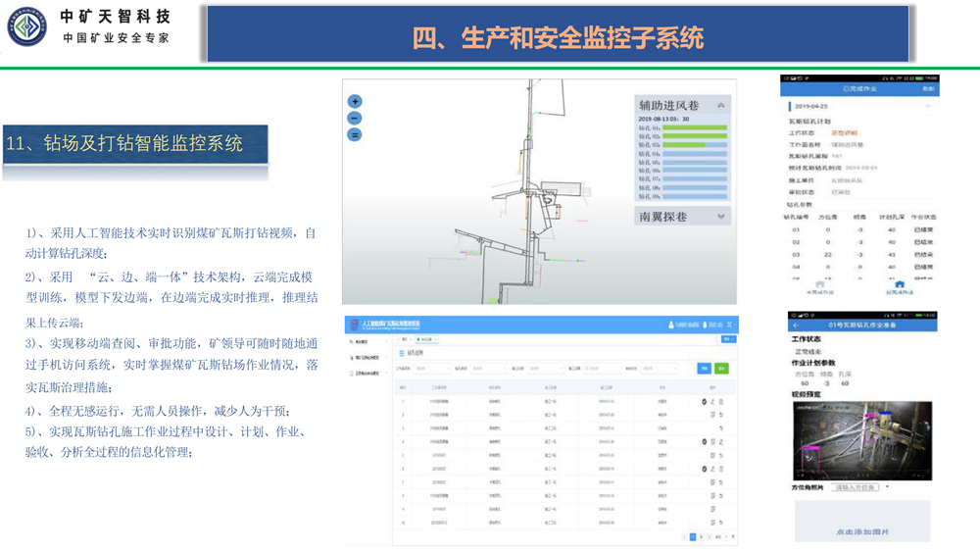Click the round dark icon in first table row

704,402
